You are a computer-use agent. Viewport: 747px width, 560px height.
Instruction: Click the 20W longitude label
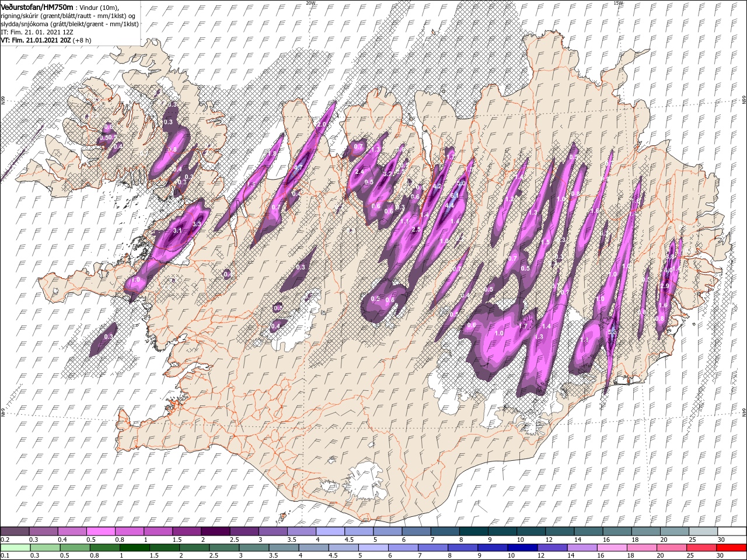click(x=310, y=3)
